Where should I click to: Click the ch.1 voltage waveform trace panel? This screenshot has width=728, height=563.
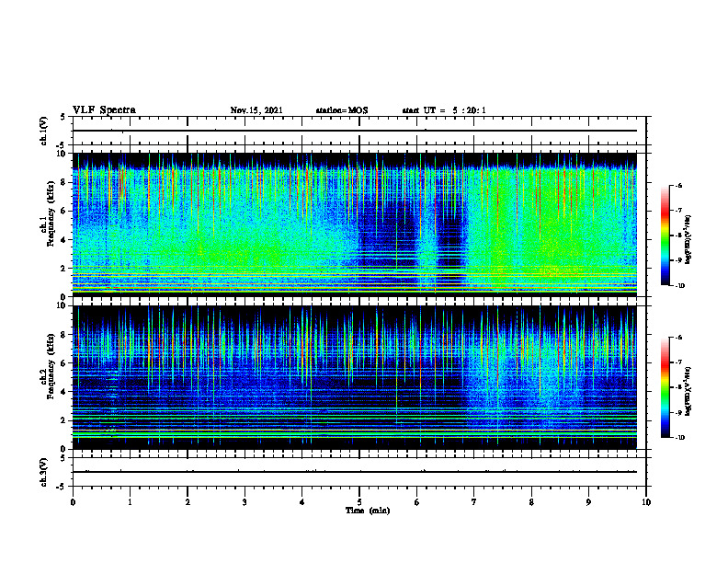pos(359,131)
